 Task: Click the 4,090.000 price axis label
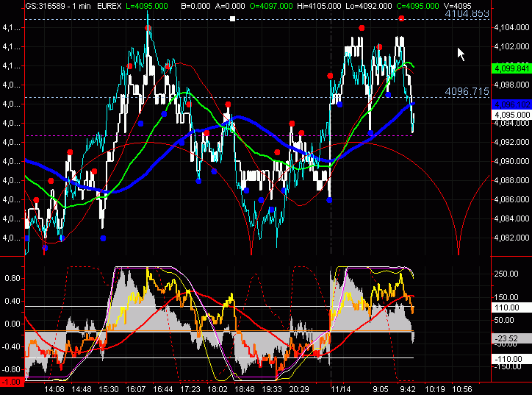(x=512, y=161)
